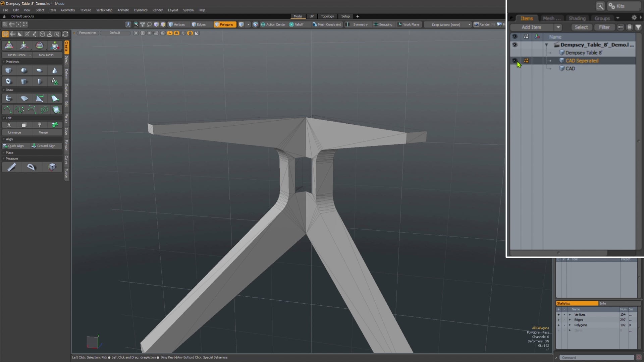644x362 pixels.
Task: Toggle visibility of CAD Seperated item
Action: (x=515, y=61)
